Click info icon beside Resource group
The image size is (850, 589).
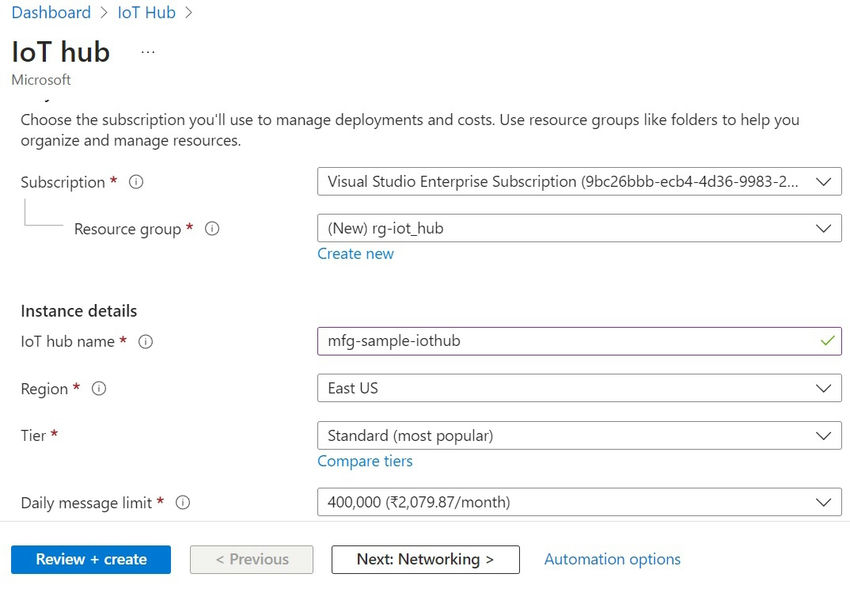[212, 229]
